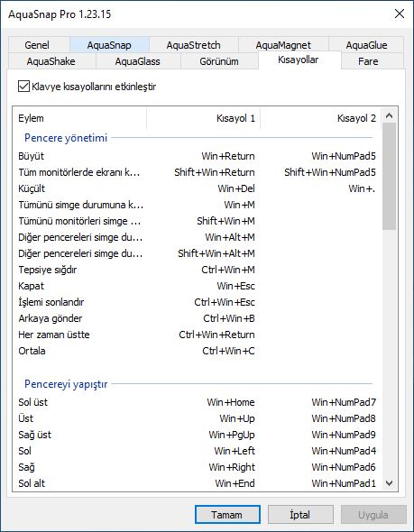Select the Sol üst row

(197, 402)
